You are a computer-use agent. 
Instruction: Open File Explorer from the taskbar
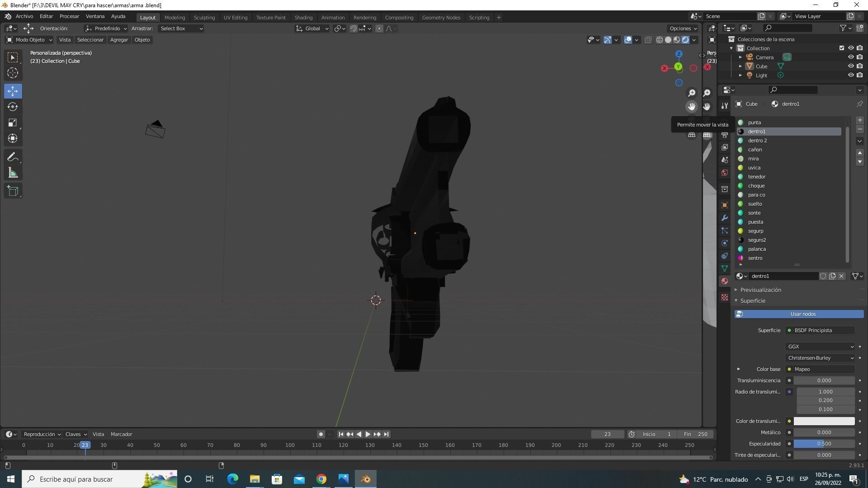[x=255, y=479]
